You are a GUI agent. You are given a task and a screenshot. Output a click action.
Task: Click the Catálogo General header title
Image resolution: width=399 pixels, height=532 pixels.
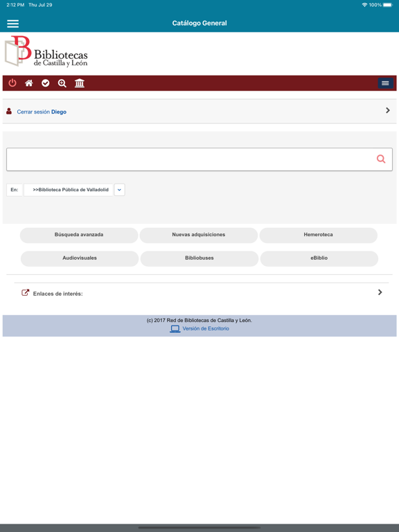click(199, 24)
